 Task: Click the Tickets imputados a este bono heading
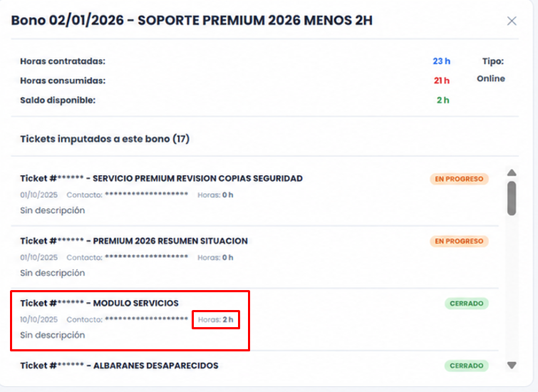(105, 139)
